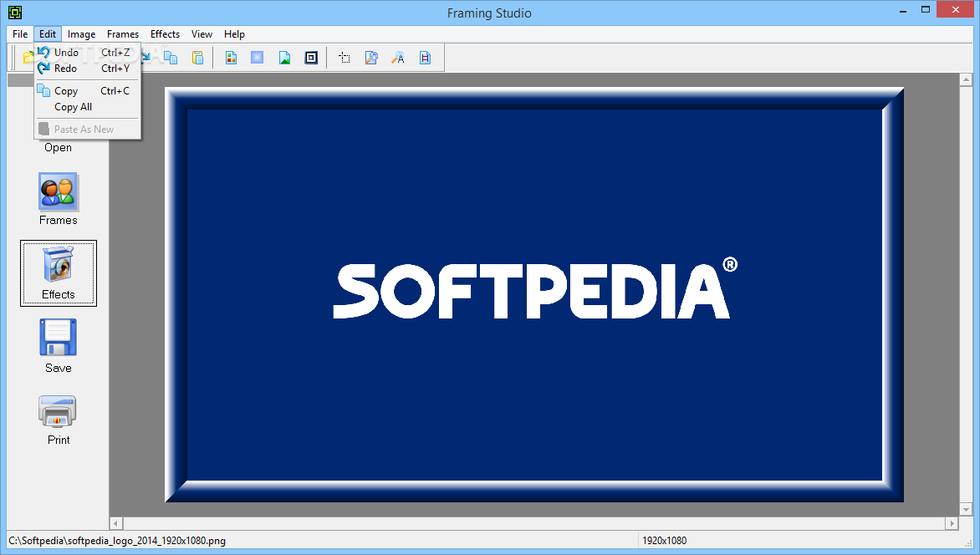
Task: Click the magnifier zoom page toolbar icon
Action: 371,59
